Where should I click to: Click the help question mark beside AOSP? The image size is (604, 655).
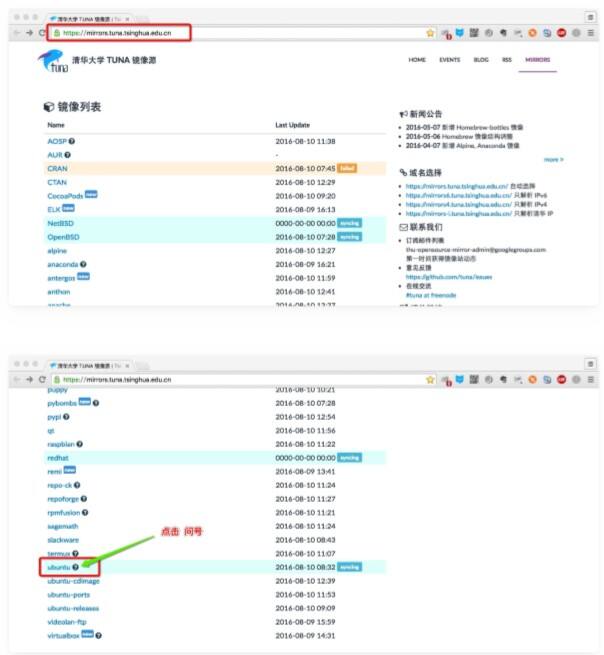pos(72,141)
